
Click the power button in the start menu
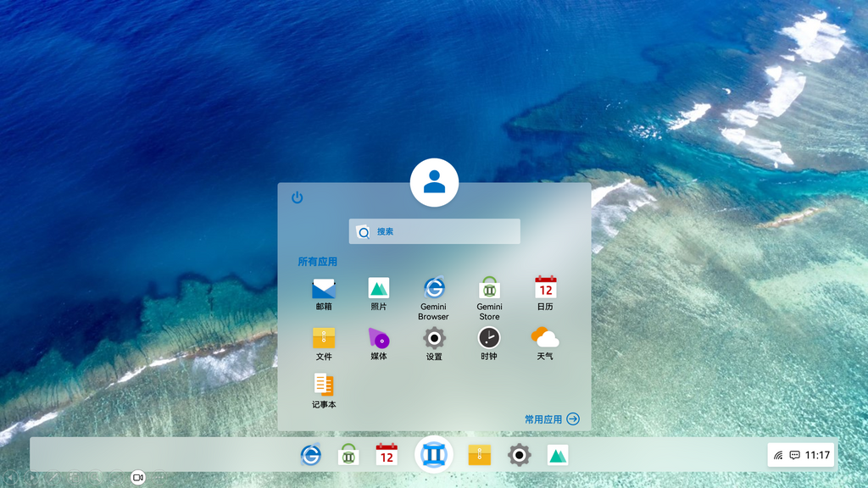point(297,196)
